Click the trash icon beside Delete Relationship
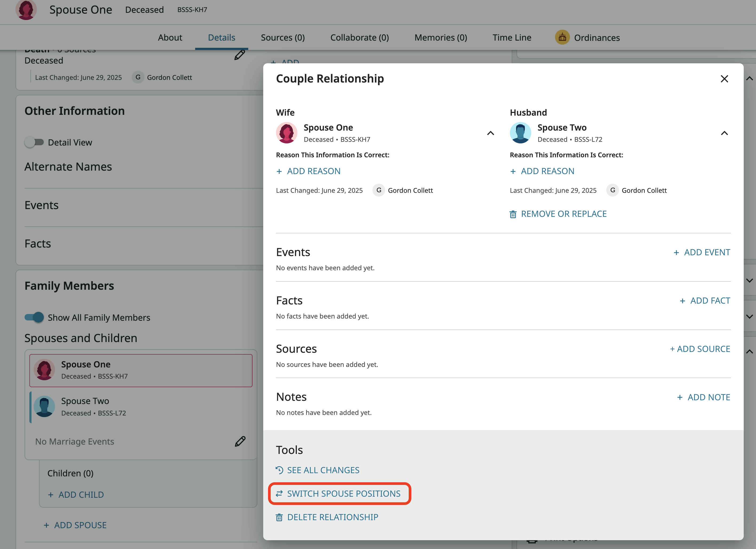756x549 pixels. [x=279, y=517]
